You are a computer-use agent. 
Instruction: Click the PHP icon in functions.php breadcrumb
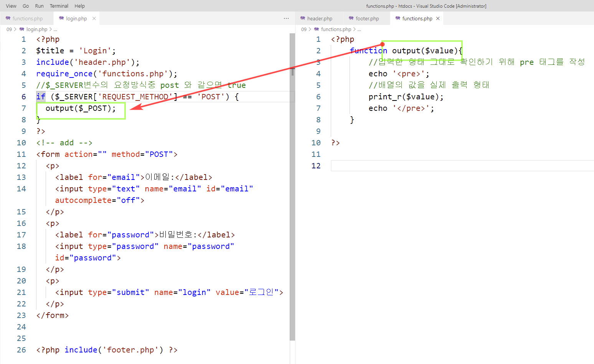click(x=317, y=29)
